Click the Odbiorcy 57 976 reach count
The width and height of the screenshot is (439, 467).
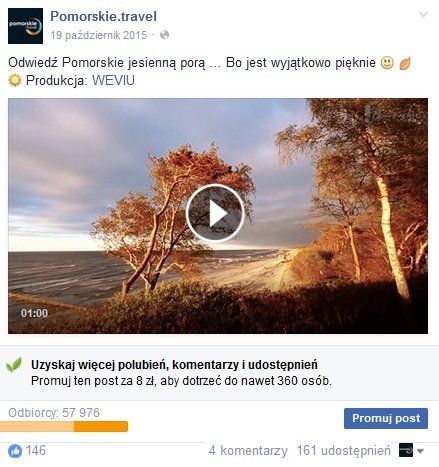(x=54, y=413)
